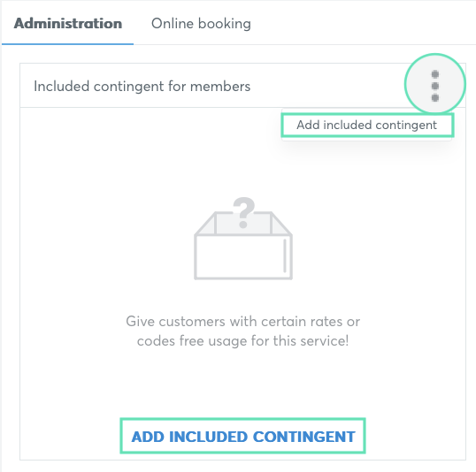Click the blue uppercase add contingent link at the bottom
476x472 pixels.
tap(242, 437)
